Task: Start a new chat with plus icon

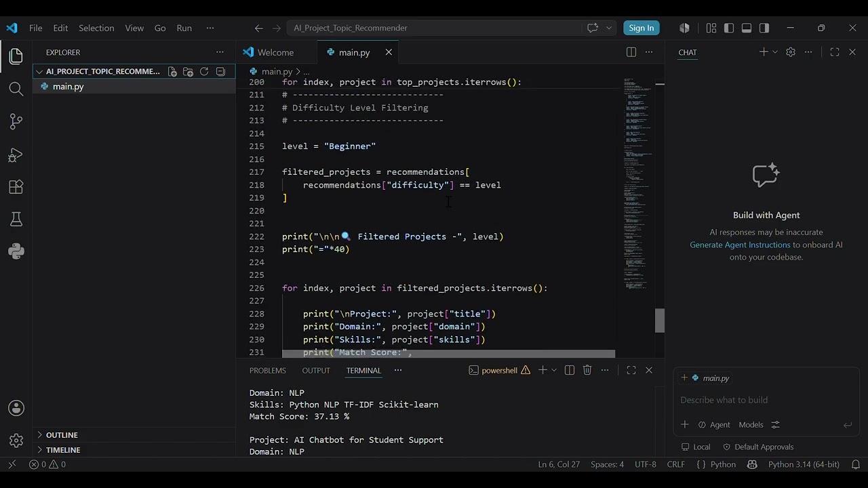Action: coord(764,52)
